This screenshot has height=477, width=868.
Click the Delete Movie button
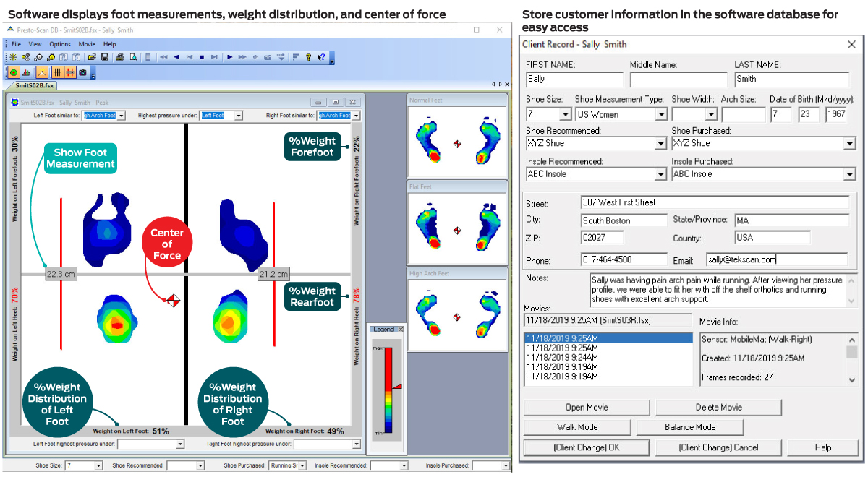click(x=718, y=407)
